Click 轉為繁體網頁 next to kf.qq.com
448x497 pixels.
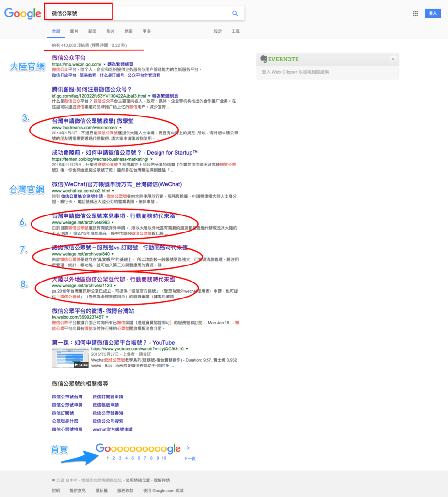tap(165, 96)
